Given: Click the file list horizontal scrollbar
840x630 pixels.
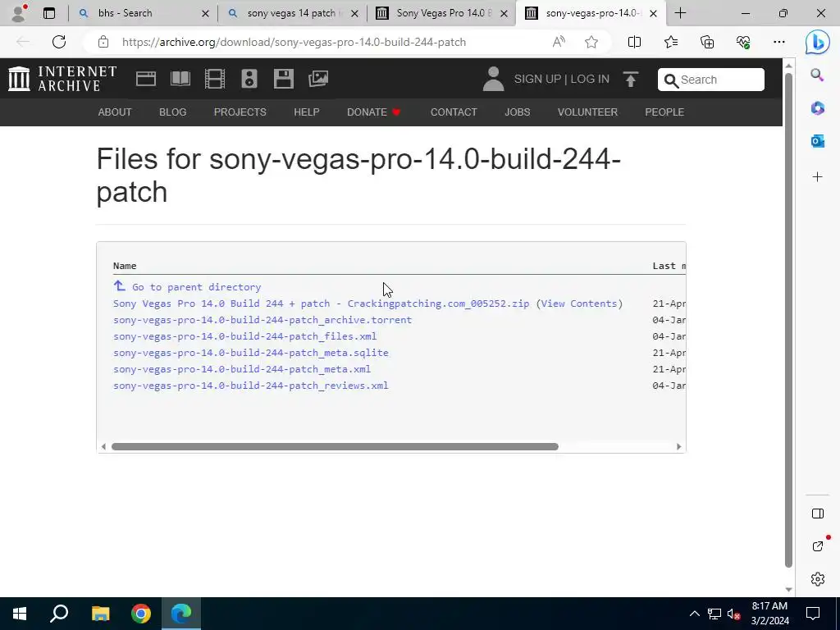Looking at the screenshot, I should (x=335, y=446).
